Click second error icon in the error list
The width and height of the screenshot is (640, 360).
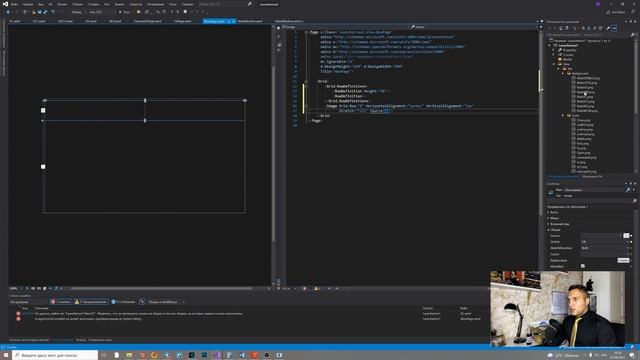(18, 319)
